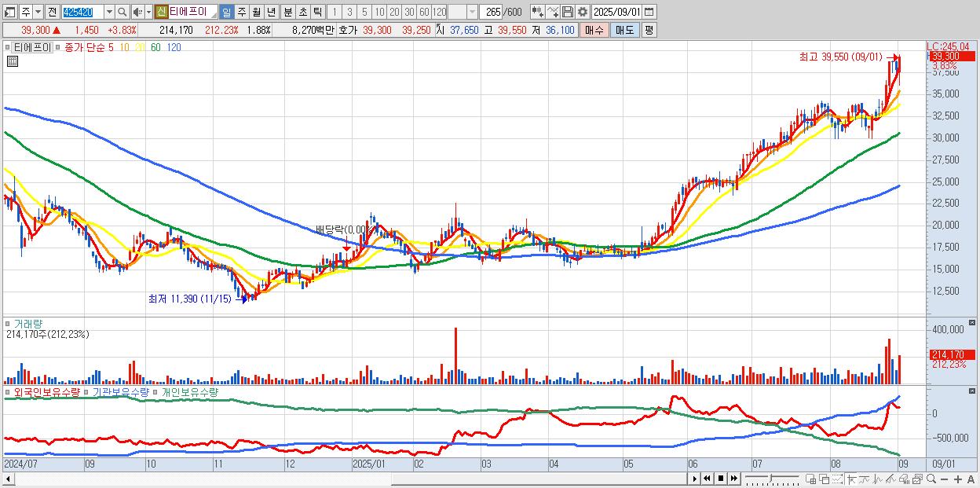Select 주 weekly period tab
The image size is (980, 488).
241,12
